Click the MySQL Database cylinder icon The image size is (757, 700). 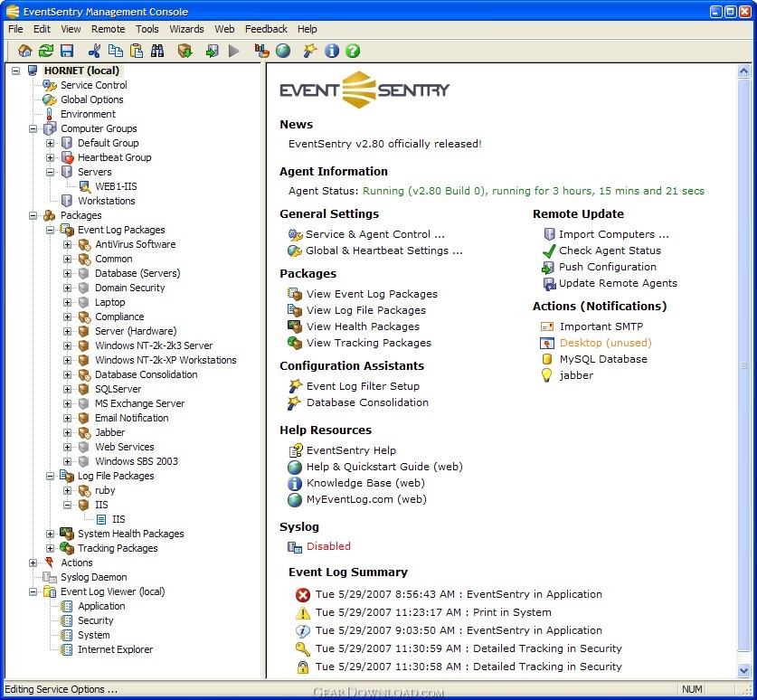[546, 359]
